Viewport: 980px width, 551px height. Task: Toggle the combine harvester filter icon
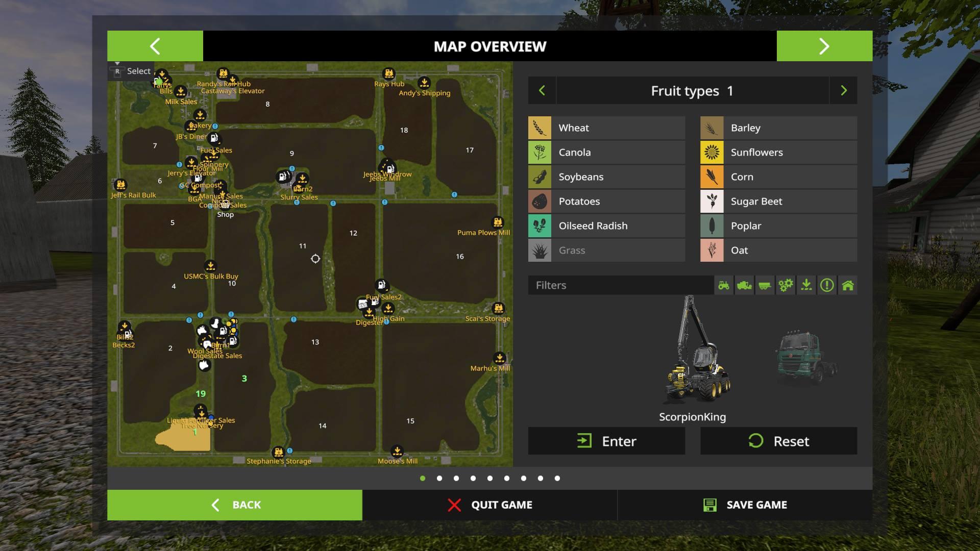pos(744,285)
